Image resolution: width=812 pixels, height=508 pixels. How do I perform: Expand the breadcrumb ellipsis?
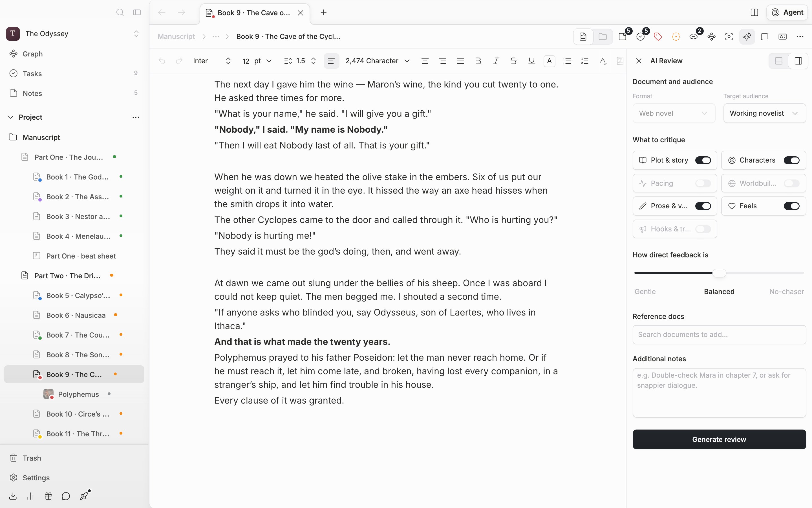pyautogui.click(x=216, y=37)
